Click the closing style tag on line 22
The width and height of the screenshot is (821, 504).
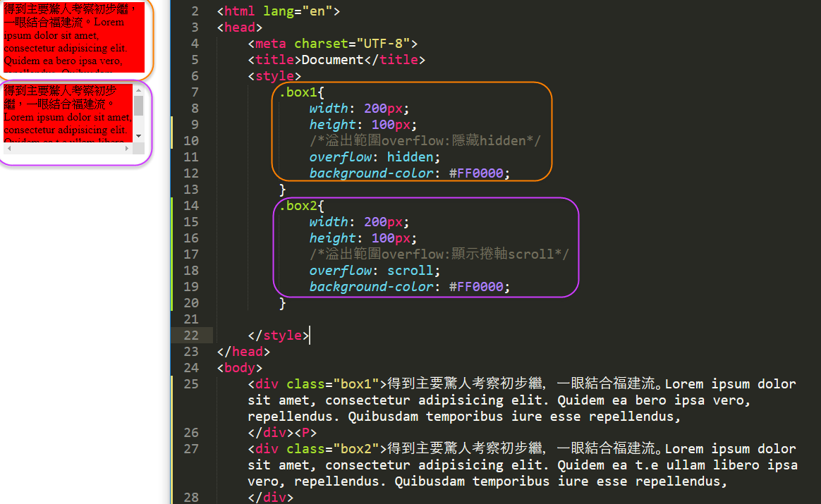click(x=278, y=336)
